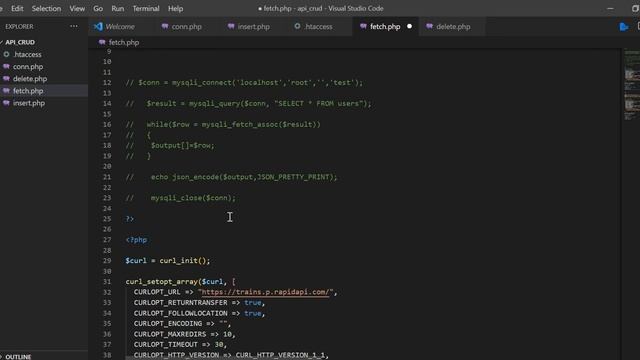Click the opening <?php tag on line 27

coord(136,240)
